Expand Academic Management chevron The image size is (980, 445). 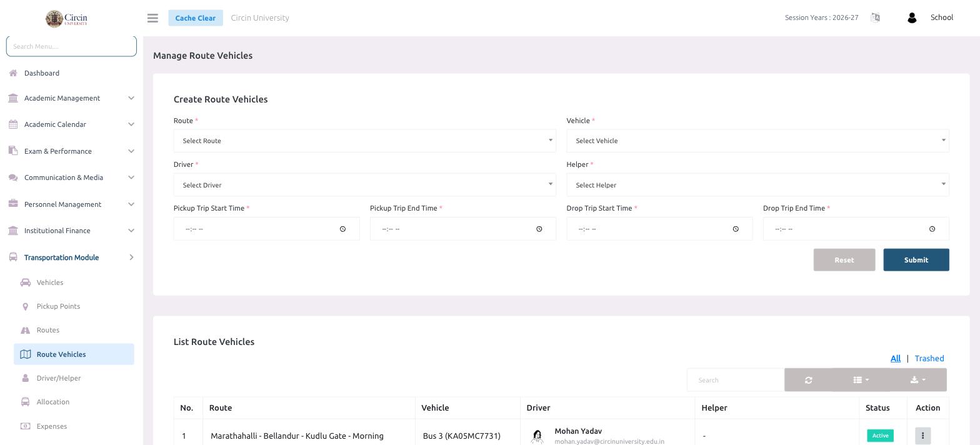[x=131, y=98]
